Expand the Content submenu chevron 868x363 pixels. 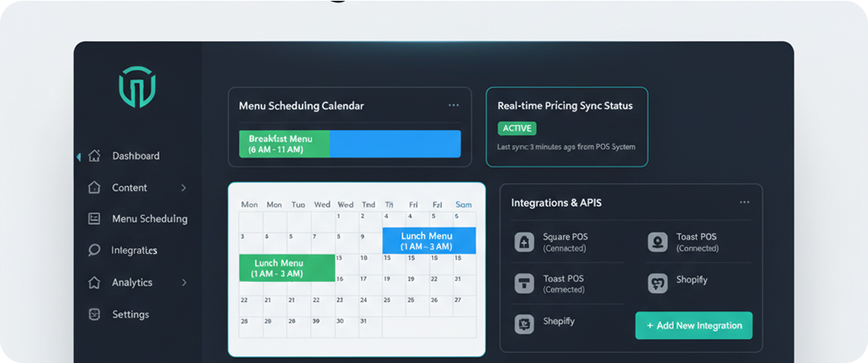click(184, 187)
